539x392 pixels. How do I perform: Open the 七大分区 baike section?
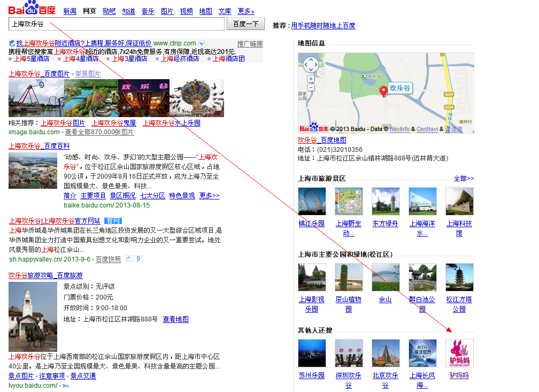click(152, 196)
